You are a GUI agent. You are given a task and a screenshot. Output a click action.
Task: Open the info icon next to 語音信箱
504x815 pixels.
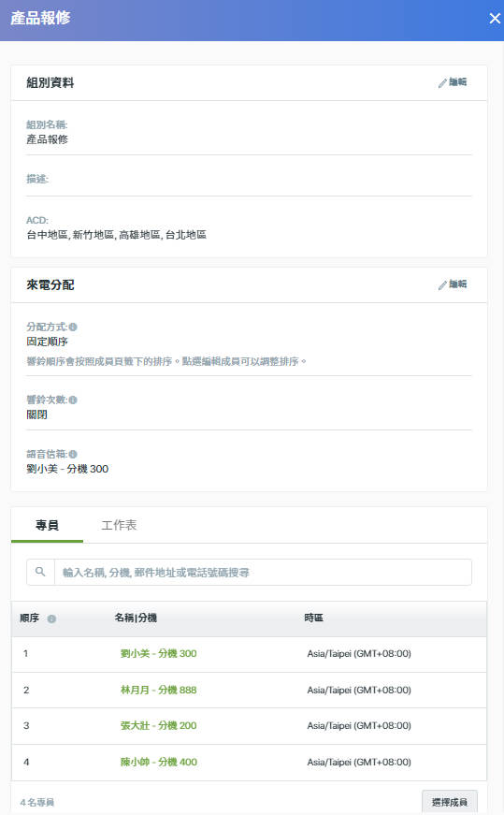tap(73, 454)
